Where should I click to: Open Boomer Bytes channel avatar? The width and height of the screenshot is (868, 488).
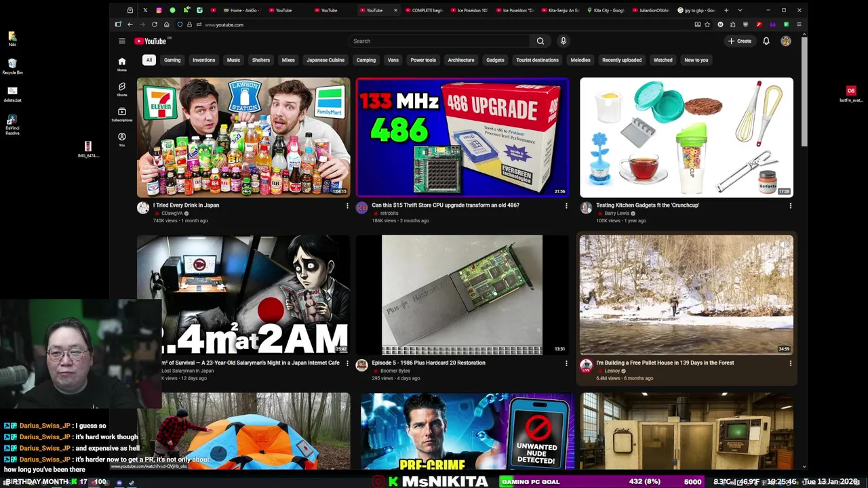point(362,365)
